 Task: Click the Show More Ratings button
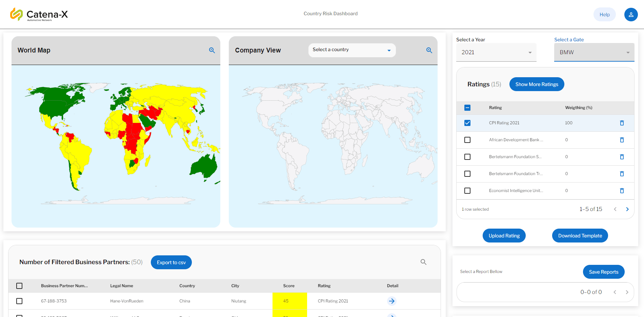(537, 84)
